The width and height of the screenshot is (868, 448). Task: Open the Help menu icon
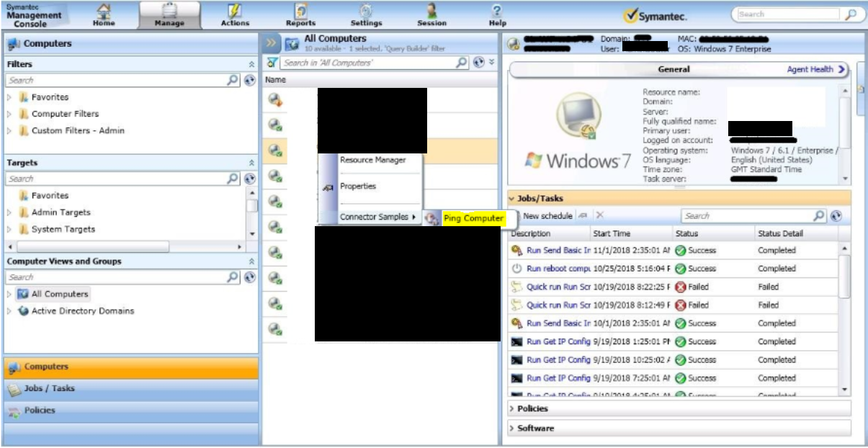[497, 10]
